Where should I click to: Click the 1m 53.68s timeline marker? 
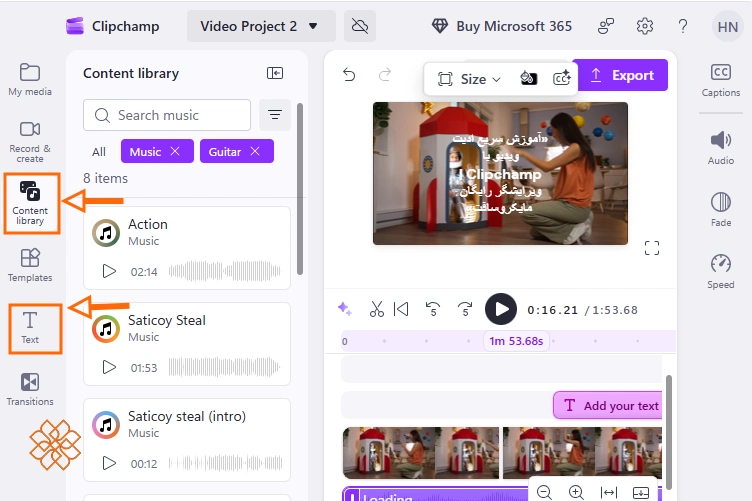(x=516, y=341)
